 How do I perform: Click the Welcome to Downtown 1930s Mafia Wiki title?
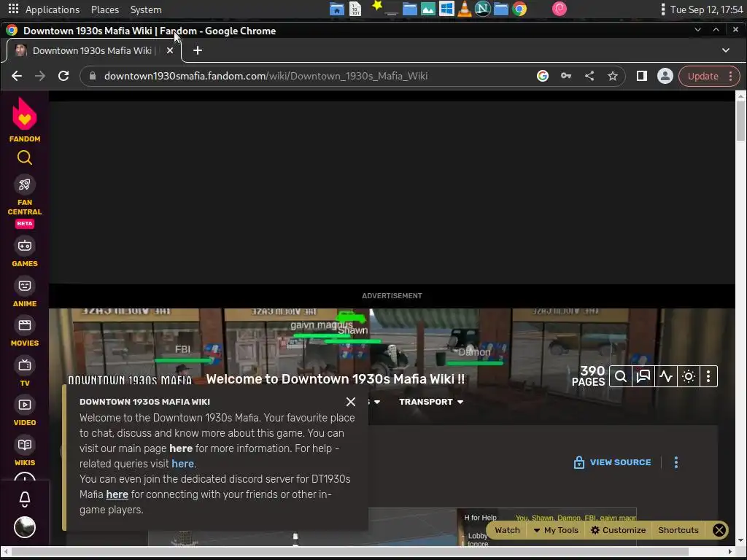336,379
